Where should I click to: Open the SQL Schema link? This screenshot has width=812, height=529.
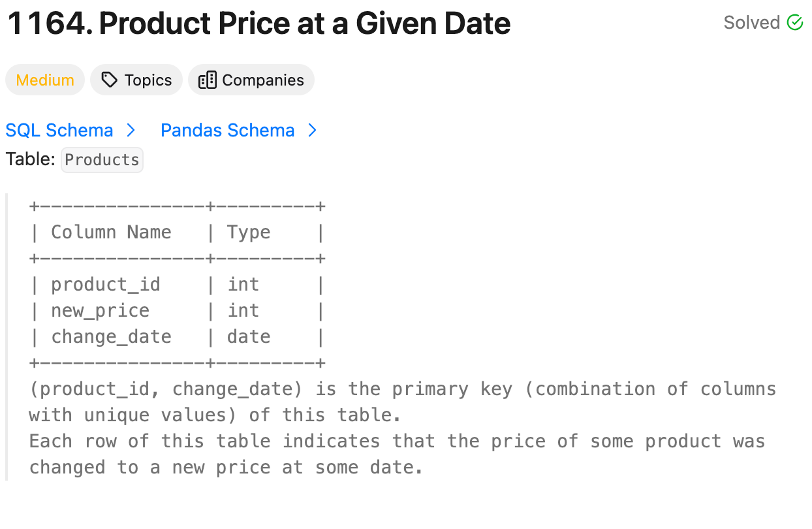(59, 131)
